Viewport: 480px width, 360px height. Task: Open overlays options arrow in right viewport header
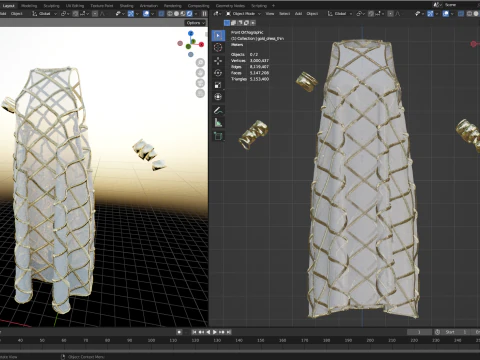pos(452,14)
